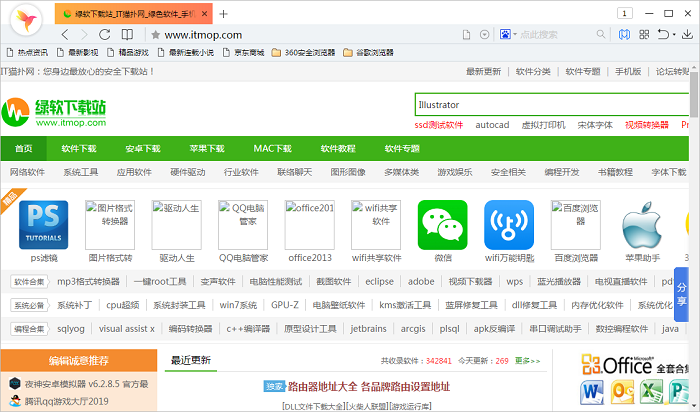Expand the undo arrow dropdown
This screenshot has width=700, height=412.
pyautogui.click(x=674, y=34)
